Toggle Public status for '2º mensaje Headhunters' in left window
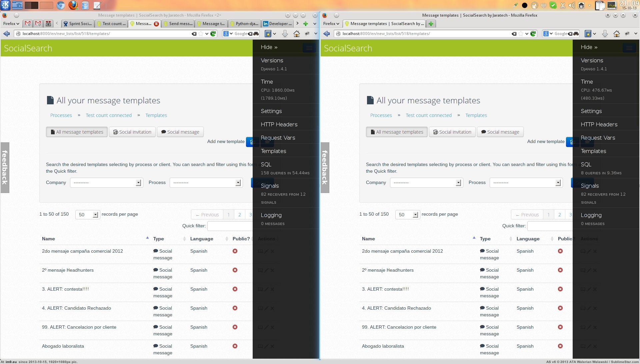This screenshot has height=364, width=640. point(235,270)
